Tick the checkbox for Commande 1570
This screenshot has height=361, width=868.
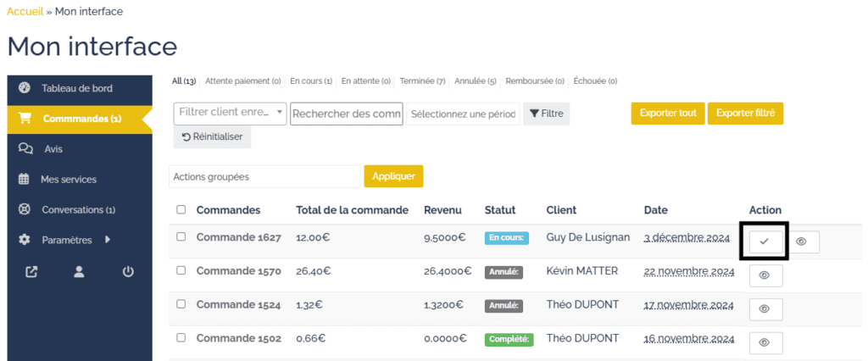(x=181, y=271)
